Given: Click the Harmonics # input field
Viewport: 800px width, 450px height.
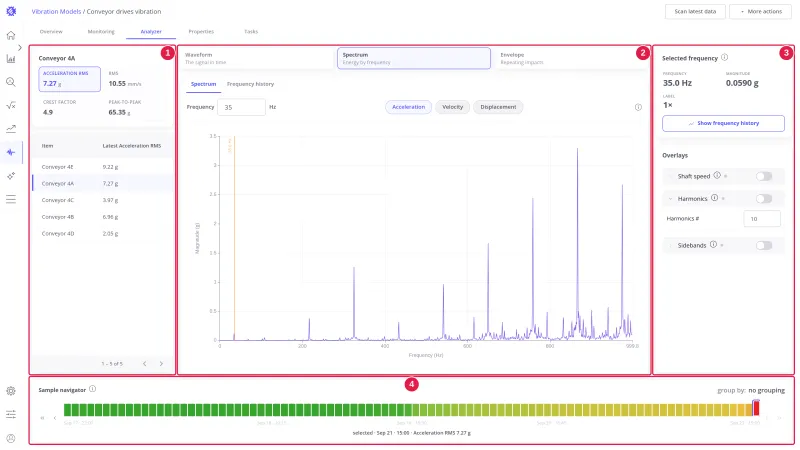Looking at the screenshot, I should click(762, 218).
